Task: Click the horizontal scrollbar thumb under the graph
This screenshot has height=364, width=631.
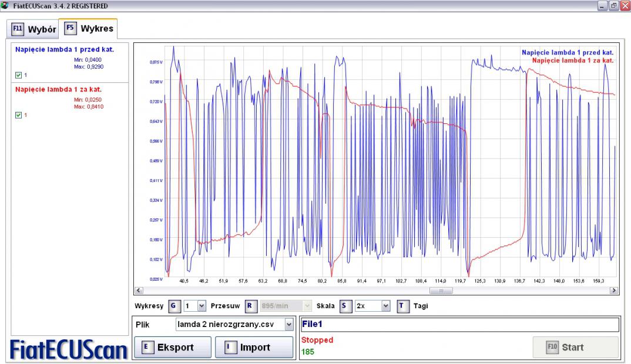Action: [x=438, y=291]
